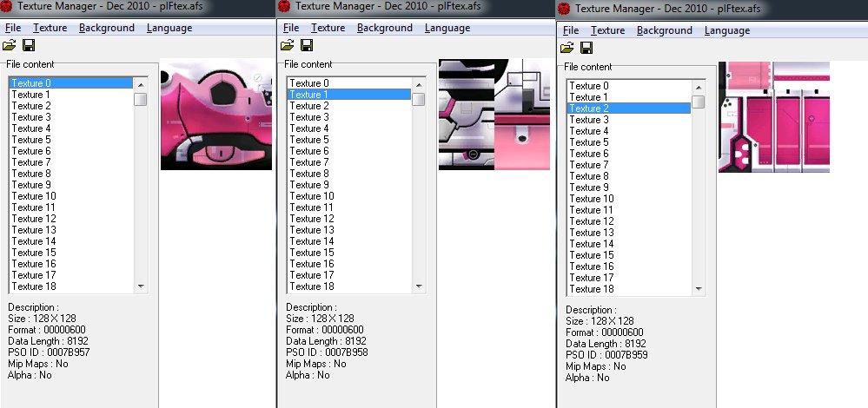The height and width of the screenshot is (408, 868).
Task: Click Size 128X128 in right window
Action: pyautogui.click(x=600, y=321)
